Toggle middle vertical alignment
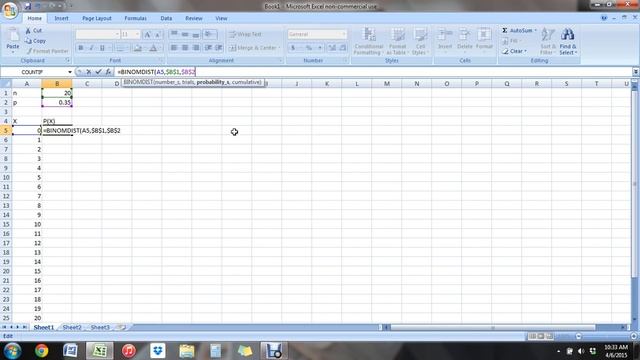Screen dimensions: 640x360 pos(185,34)
